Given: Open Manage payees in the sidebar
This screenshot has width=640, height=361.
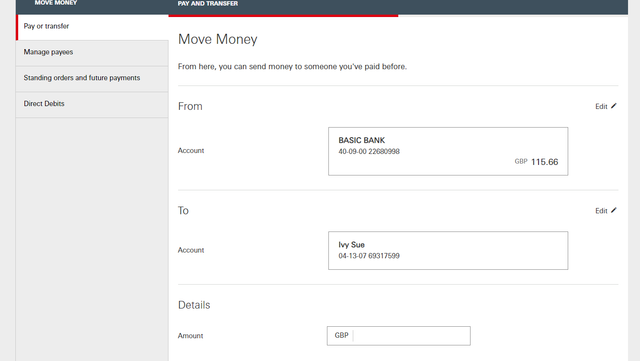Looking at the screenshot, I should [93, 52].
